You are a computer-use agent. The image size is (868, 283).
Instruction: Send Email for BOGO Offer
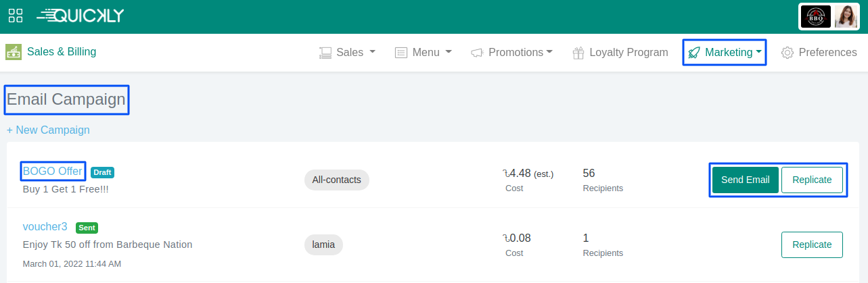tap(746, 180)
